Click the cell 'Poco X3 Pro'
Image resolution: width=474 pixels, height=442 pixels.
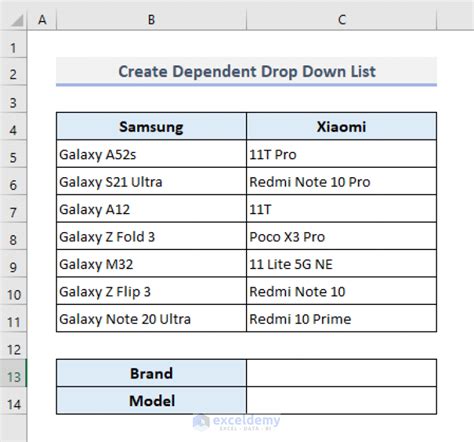point(341,236)
